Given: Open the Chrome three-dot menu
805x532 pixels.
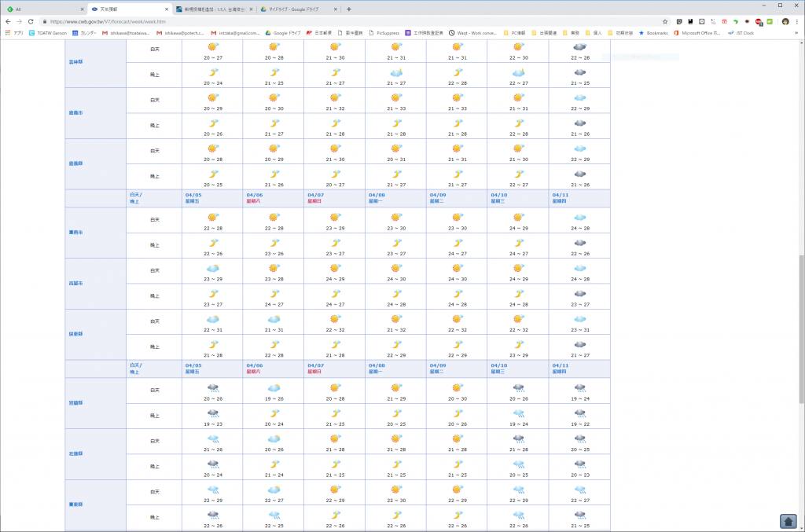Looking at the screenshot, I should [x=797, y=21].
